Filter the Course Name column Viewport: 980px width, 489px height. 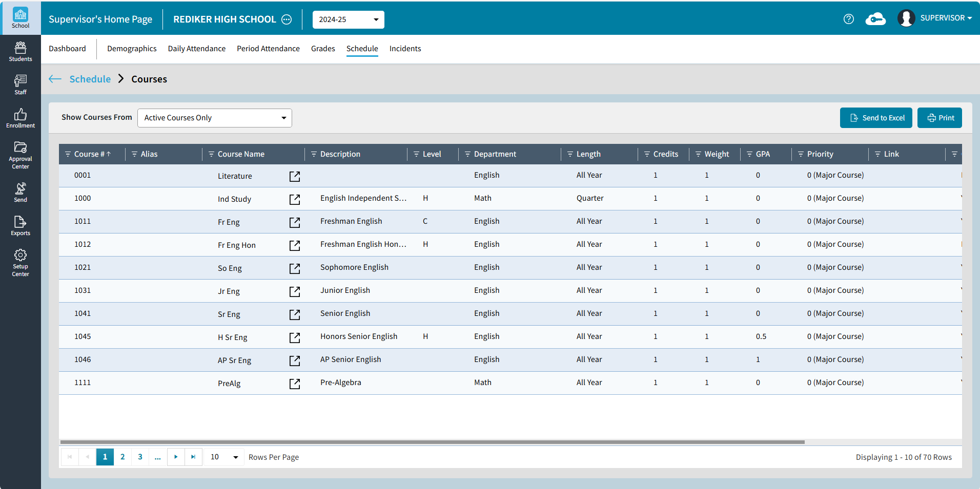pyautogui.click(x=211, y=154)
